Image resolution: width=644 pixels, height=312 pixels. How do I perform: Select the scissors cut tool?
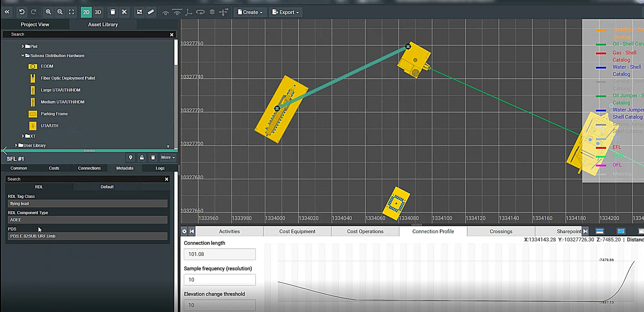tap(124, 12)
